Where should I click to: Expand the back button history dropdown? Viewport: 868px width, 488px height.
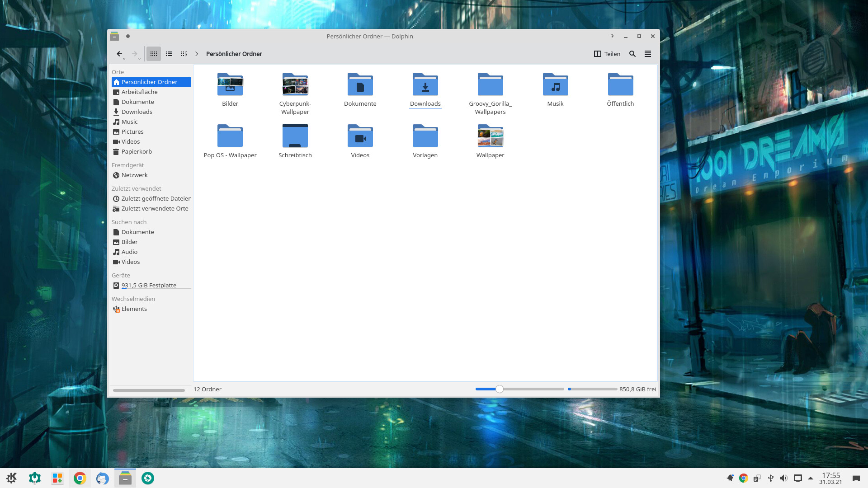(125, 59)
